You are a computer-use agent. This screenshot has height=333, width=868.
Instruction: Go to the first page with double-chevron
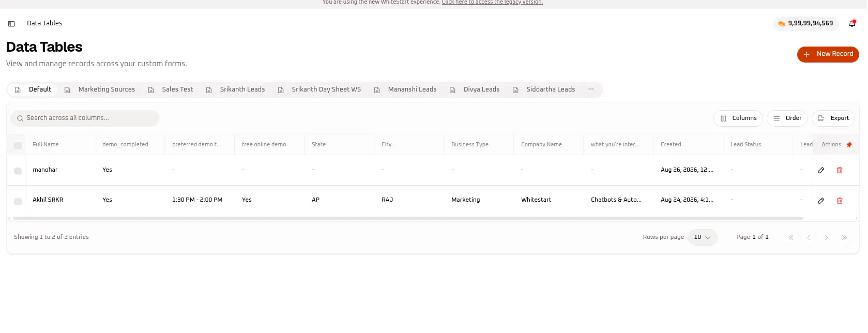click(791, 237)
